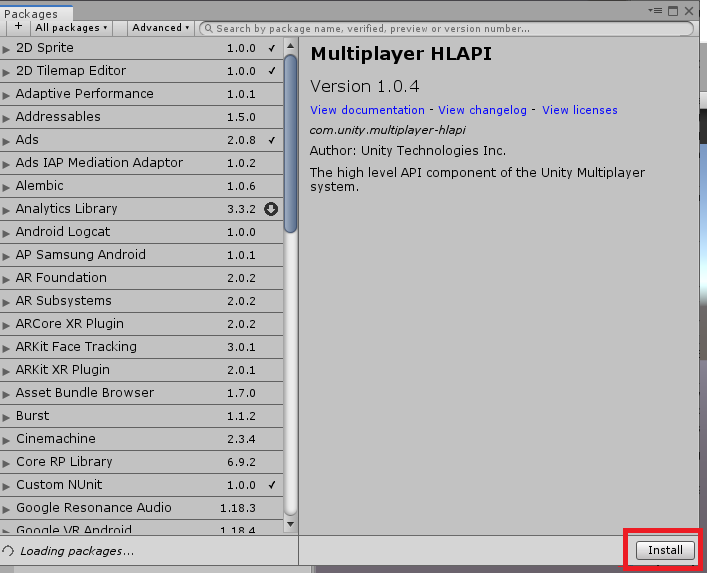Click the package list scrollbar thumb

[x=291, y=143]
